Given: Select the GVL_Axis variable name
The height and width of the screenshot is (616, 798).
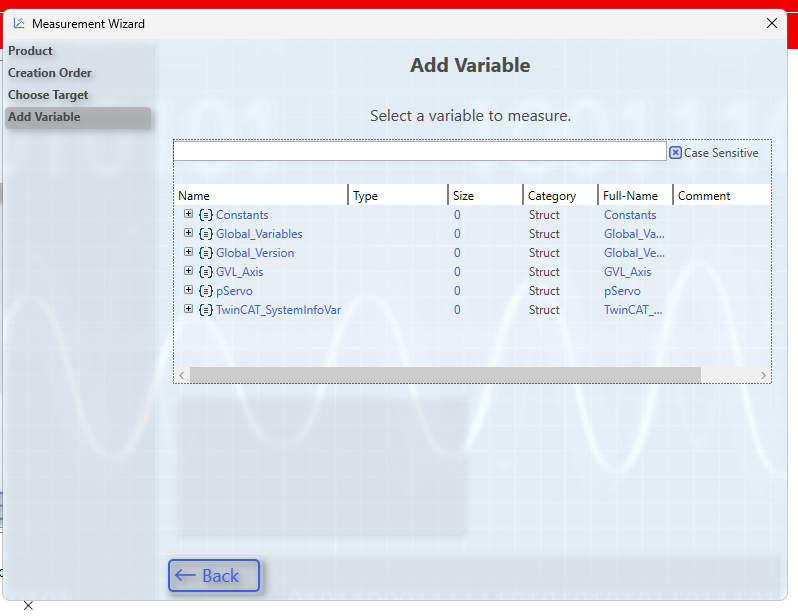Looking at the screenshot, I should click(x=239, y=272).
